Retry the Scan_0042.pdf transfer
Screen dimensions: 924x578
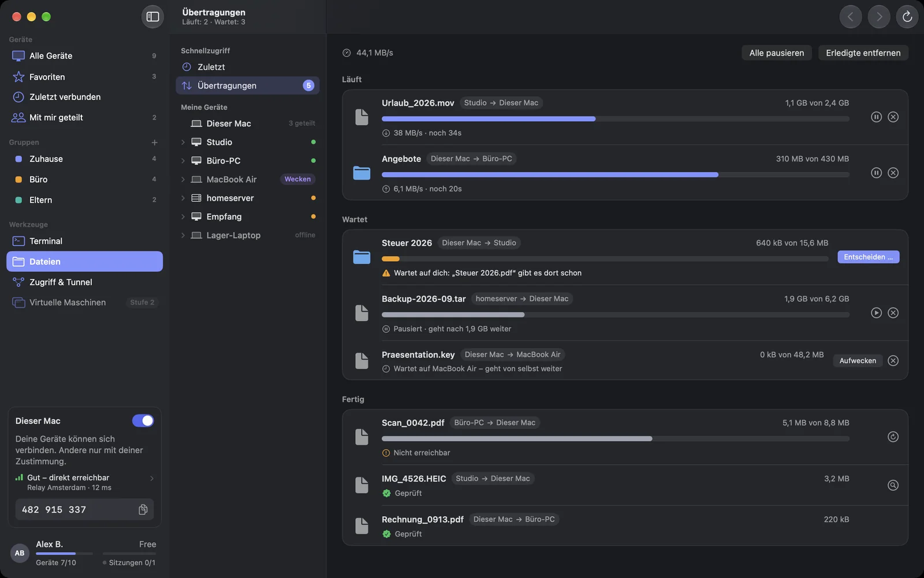click(893, 437)
